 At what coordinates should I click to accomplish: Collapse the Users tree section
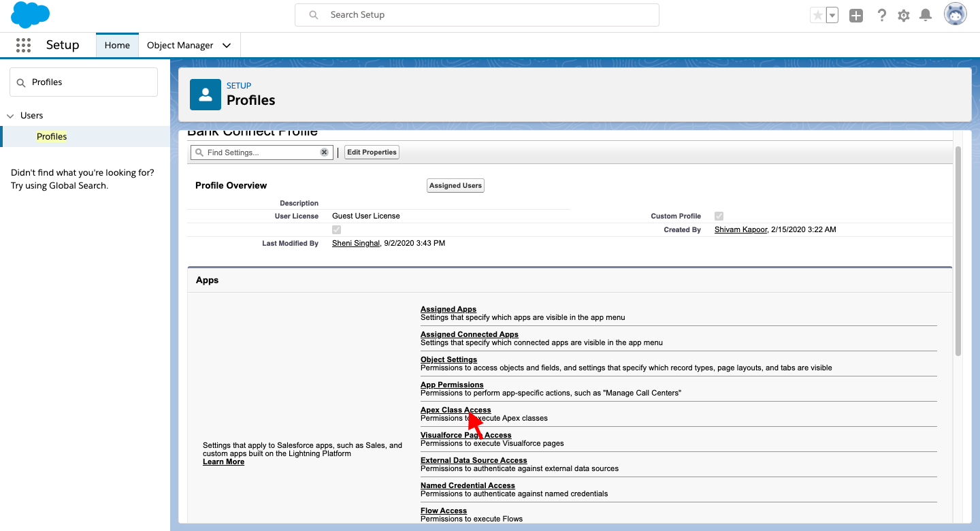click(x=10, y=116)
